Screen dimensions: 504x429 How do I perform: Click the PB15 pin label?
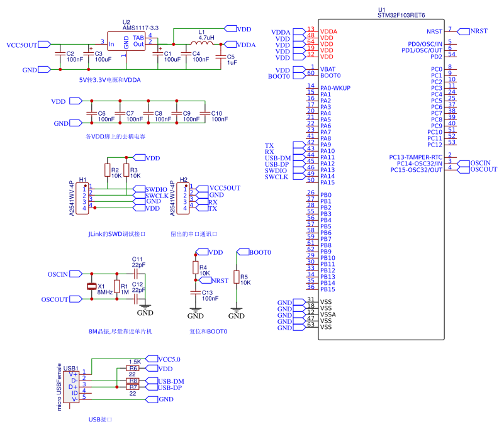328,289
